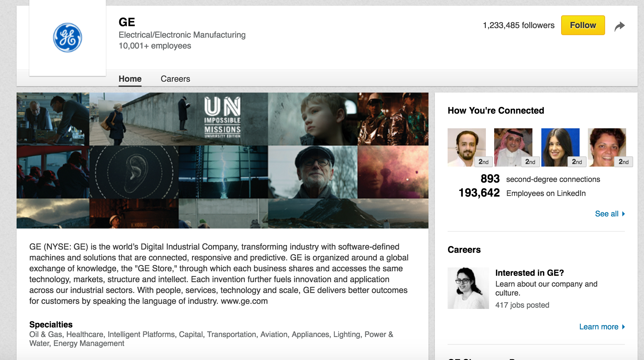Screen dimensions: 644x360
Task: Open the Interested in GE? heading
Action: 529,273
